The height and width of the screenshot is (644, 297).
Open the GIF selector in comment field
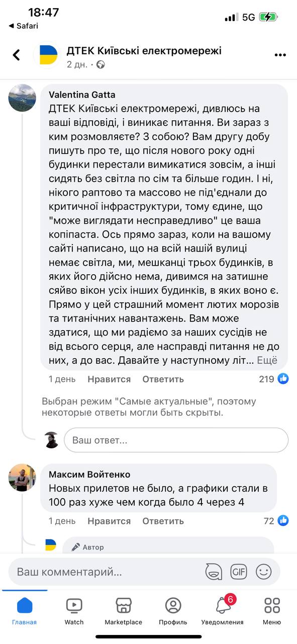coord(239,572)
